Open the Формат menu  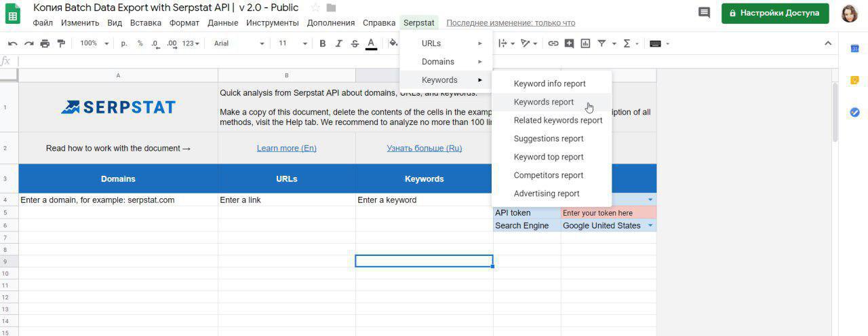coord(184,22)
